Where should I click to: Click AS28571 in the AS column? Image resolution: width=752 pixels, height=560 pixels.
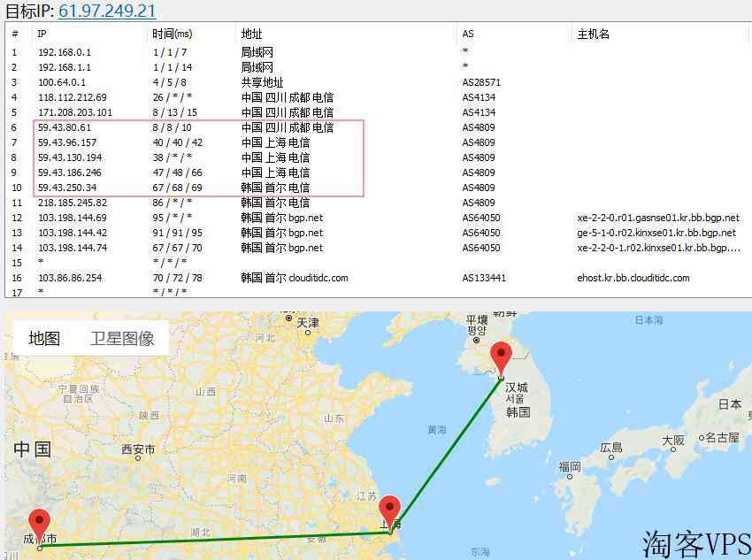[x=481, y=82]
